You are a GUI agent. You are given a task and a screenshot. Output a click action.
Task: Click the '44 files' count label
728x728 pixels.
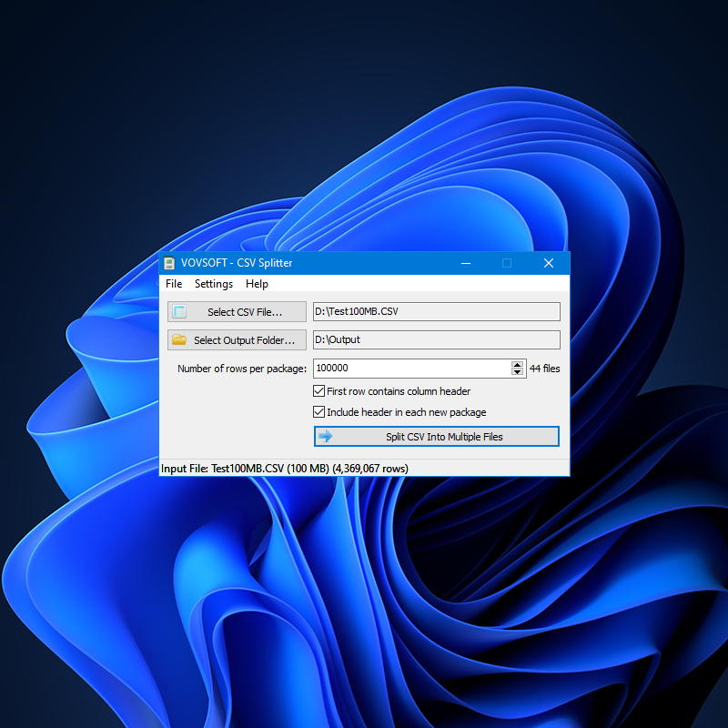(542, 369)
